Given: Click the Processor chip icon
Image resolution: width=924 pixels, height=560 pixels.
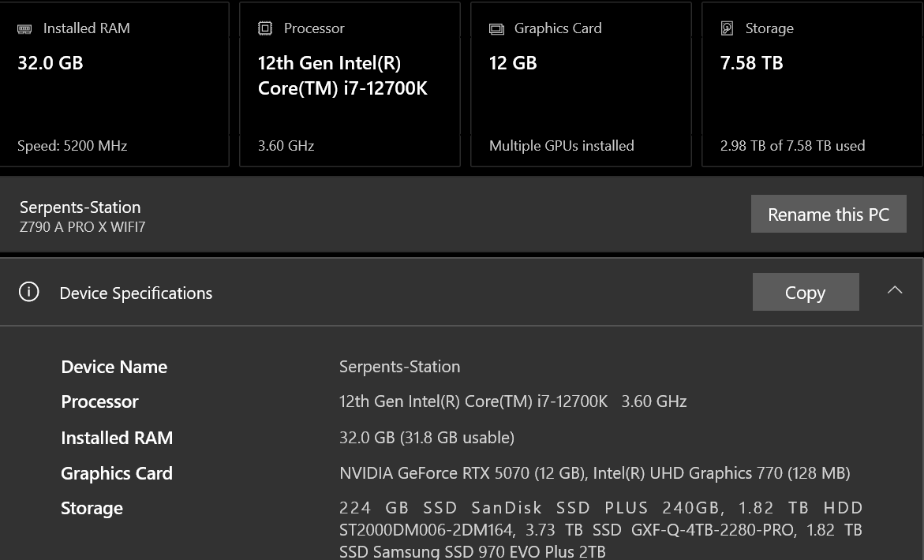Looking at the screenshot, I should [x=265, y=28].
